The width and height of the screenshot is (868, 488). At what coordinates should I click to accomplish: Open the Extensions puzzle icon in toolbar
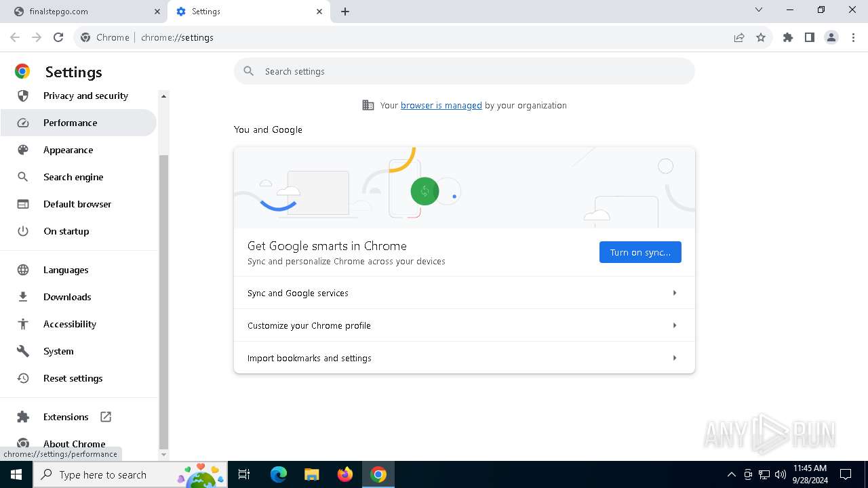click(x=788, y=37)
